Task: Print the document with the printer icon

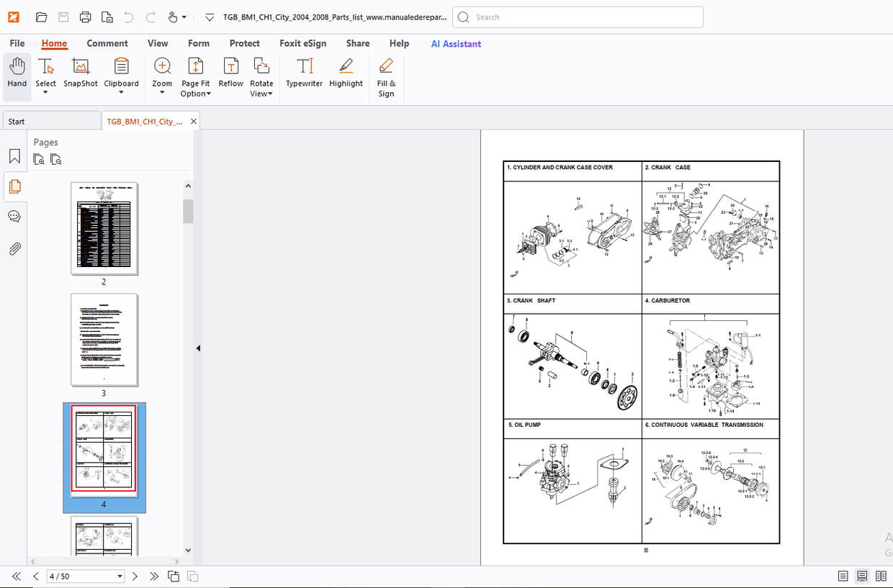Action: [x=85, y=17]
